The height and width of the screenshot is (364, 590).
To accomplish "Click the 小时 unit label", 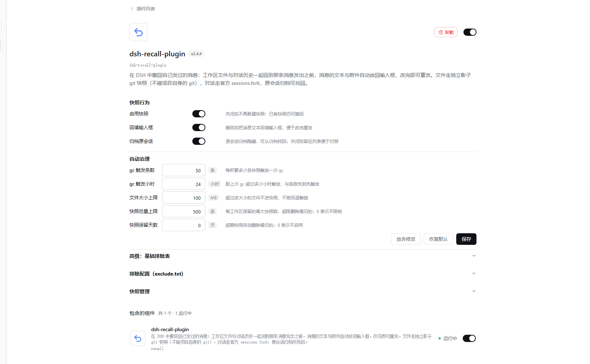I will tap(215, 184).
